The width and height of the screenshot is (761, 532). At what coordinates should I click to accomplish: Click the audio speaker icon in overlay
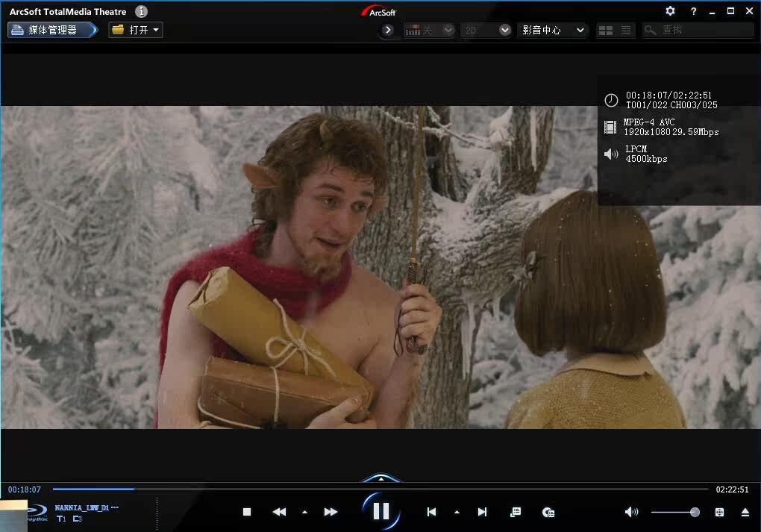coord(610,154)
